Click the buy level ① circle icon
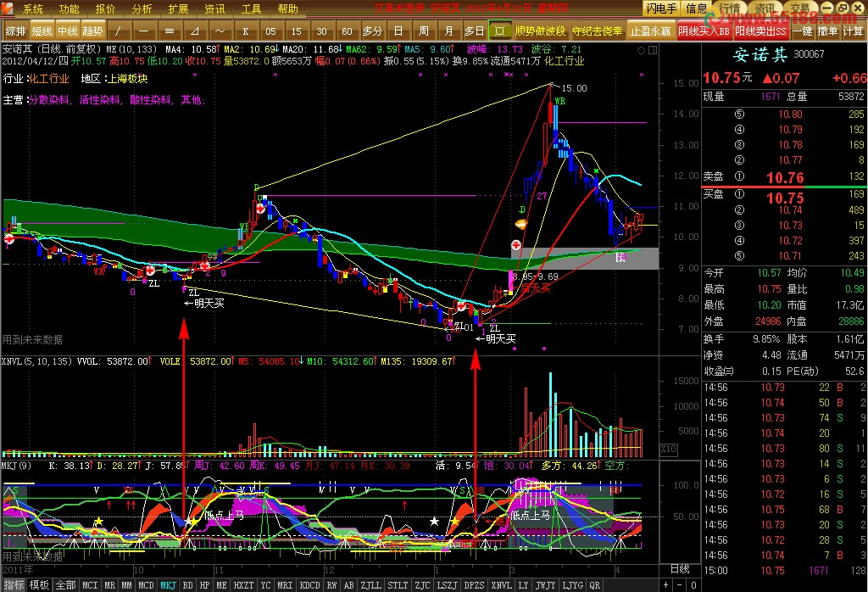The width and height of the screenshot is (868, 592). click(x=739, y=194)
